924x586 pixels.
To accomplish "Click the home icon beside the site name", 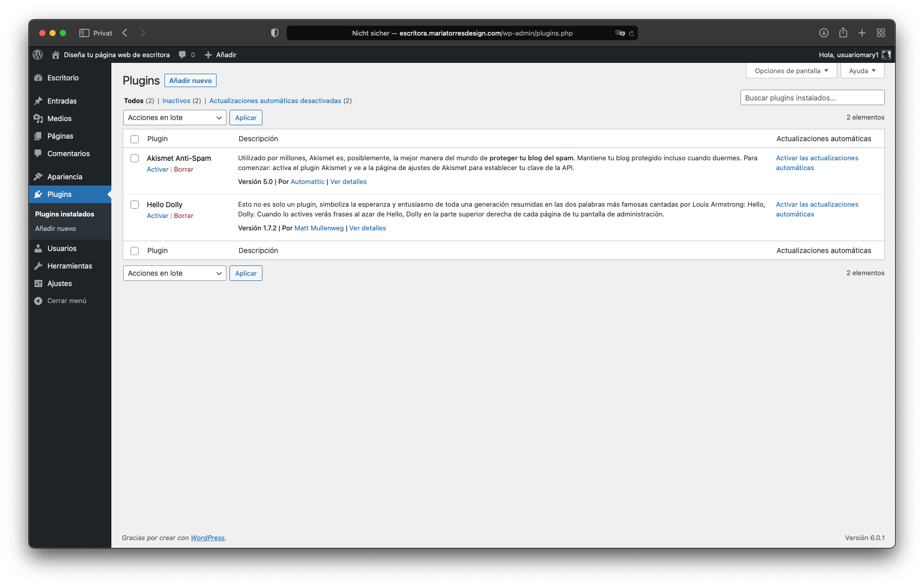I will click(x=56, y=55).
